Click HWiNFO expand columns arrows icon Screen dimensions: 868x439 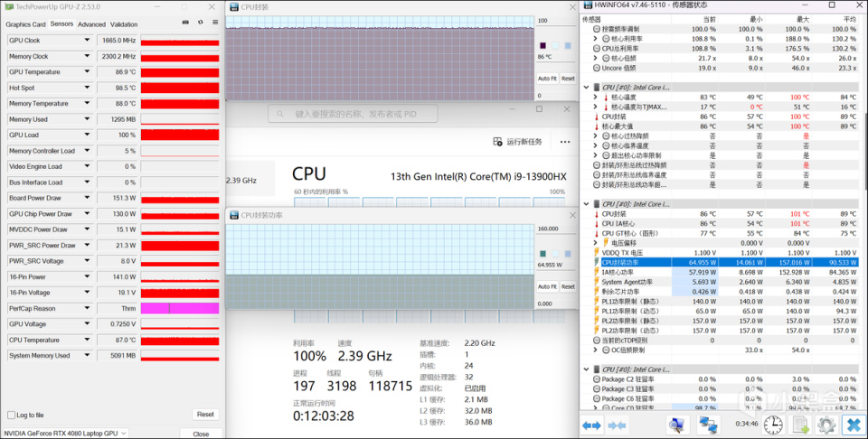[591, 425]
